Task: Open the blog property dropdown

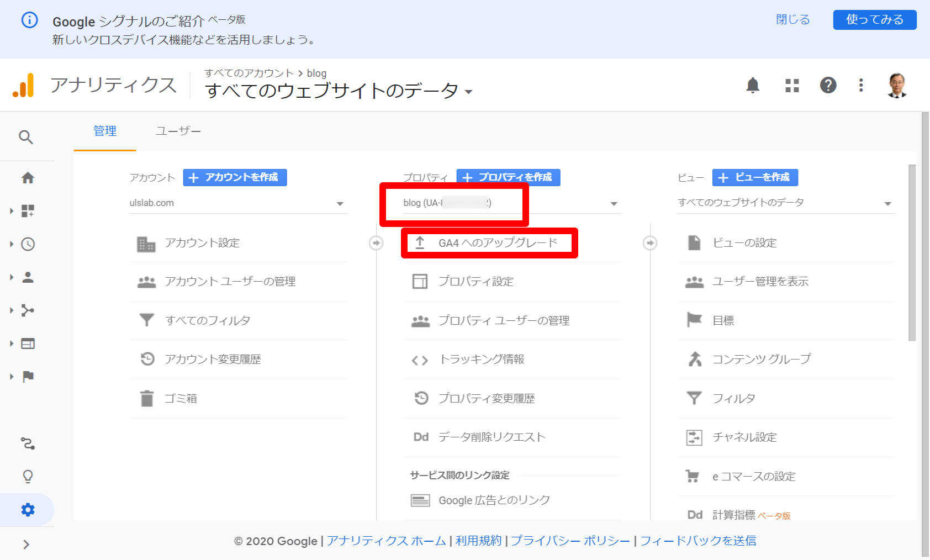Action: click(x=512, y=203)
